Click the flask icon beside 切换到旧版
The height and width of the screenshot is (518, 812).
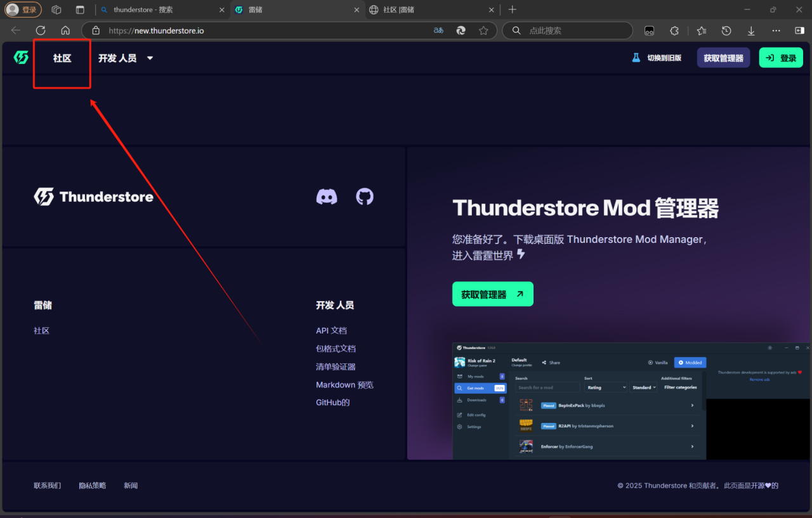click(636, 58)
